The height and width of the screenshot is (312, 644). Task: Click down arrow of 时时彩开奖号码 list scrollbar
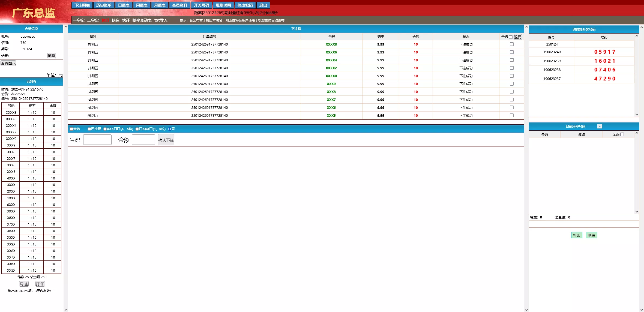tap(637, 115)
